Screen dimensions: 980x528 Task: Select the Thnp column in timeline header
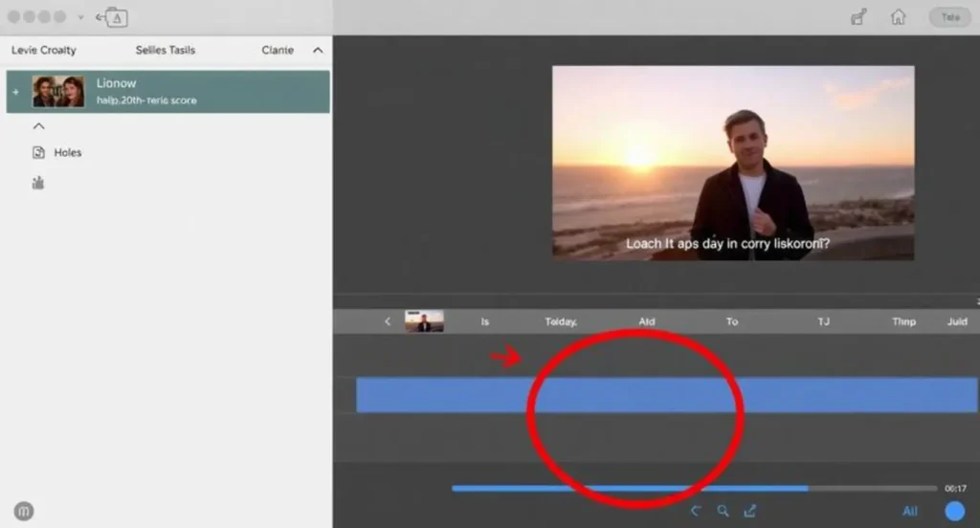pyautogui.click(x=903, y=321)
